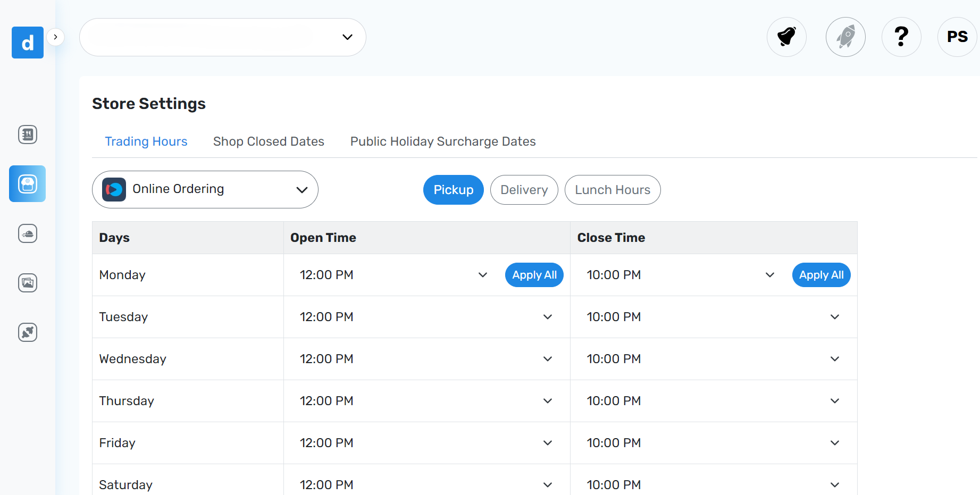The image size is (980, 495).
Task: Open the image gallery sidebar icon
Action: pos(28,283)
